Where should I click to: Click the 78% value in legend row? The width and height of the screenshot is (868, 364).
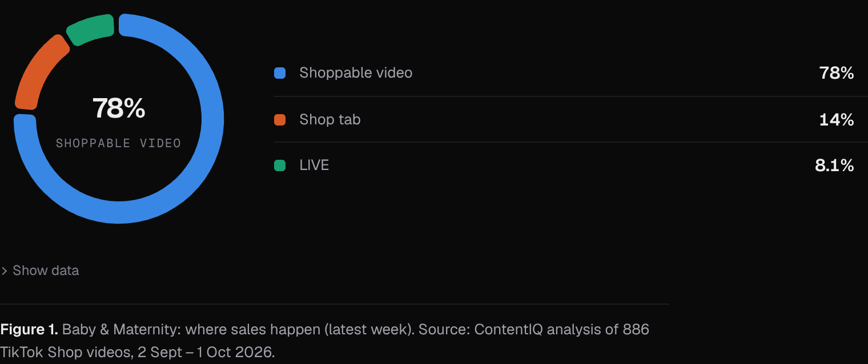pyautogui.click(x=837, y=73)
